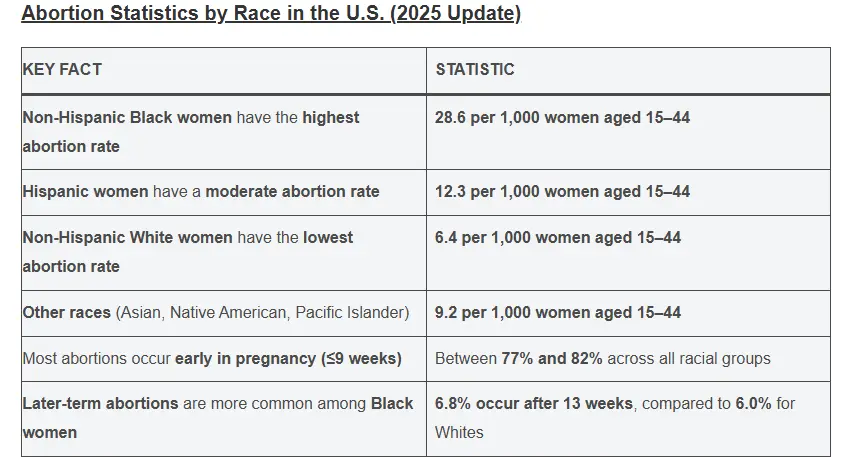Screen dimensions: 844x457
Task: Click the STATISTIC column header
Action: [x=475, y=70]
